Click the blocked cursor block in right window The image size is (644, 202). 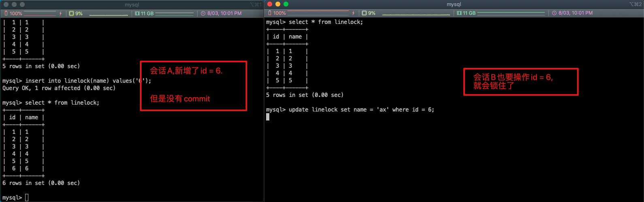(x=268, y=117)
